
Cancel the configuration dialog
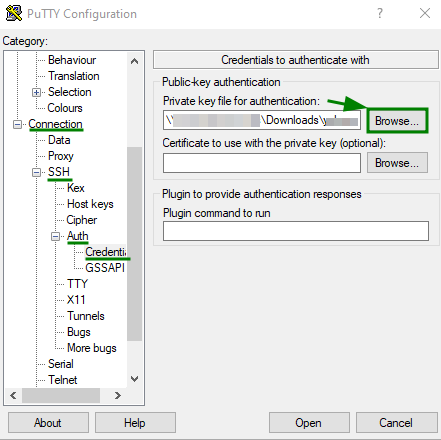tap(396, 423)
